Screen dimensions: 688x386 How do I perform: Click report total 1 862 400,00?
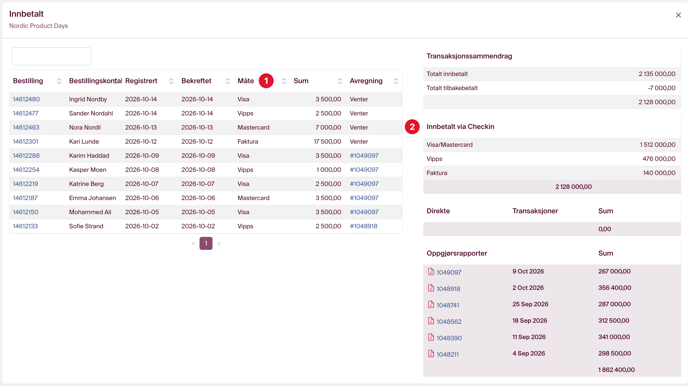(616, 370)
